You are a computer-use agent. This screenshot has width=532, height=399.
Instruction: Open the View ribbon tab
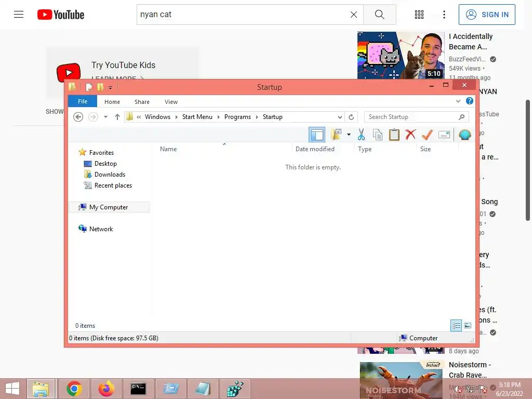click(171, 102)
